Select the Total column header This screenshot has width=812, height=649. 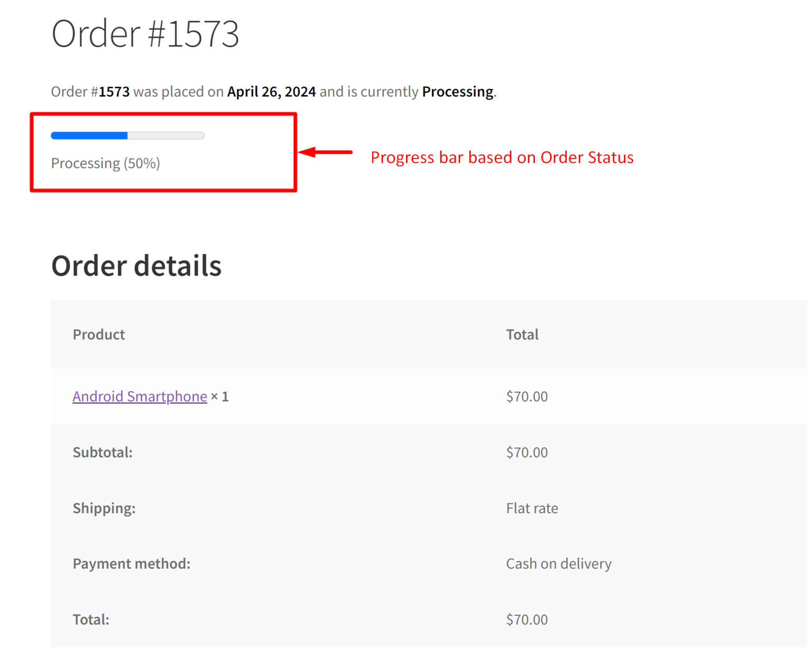[522, 334]
